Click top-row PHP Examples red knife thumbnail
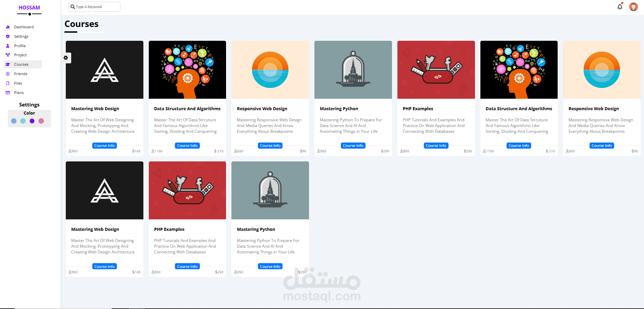644x309 pixels. tap(436, 70)
